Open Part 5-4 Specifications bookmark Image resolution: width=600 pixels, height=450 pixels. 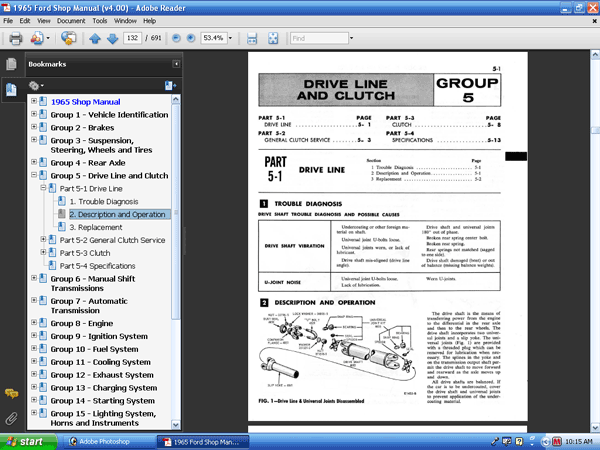coord(98,266)
